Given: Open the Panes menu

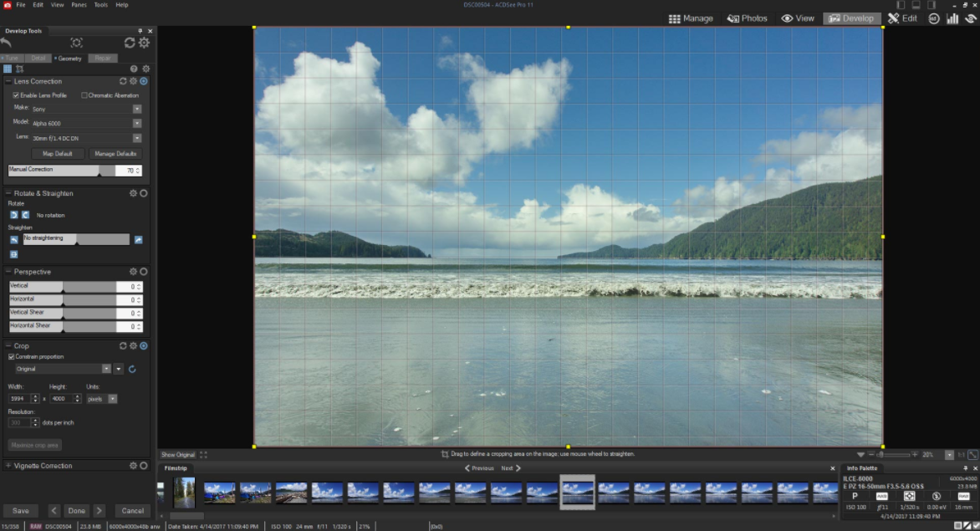Looking at the screenshot, I should (79, 5).
